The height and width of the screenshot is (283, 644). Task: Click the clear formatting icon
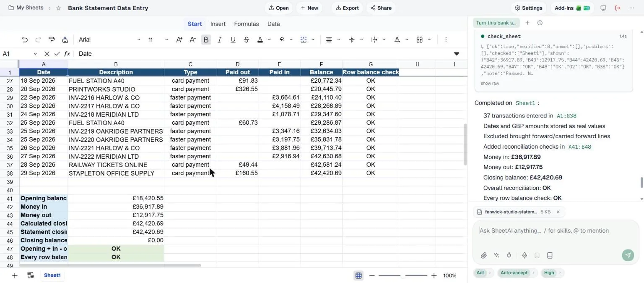pyautogui.click(x=65, y=39)
